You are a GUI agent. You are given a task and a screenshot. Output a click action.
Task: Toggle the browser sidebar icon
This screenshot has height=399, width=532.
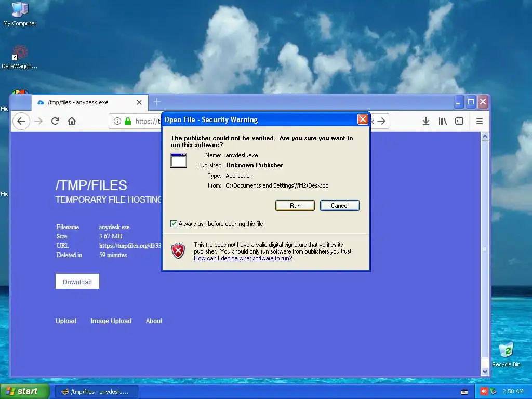(x=459, y=121)
